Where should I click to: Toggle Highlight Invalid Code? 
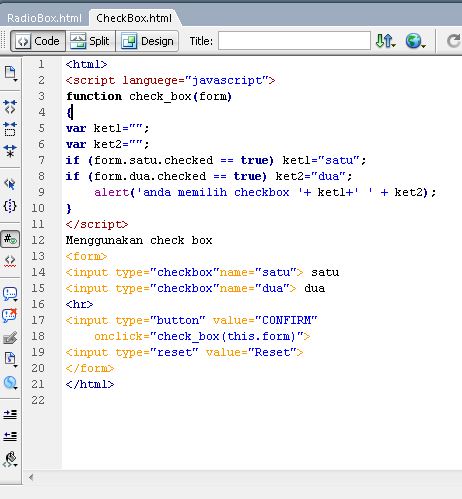pos(10,261)
